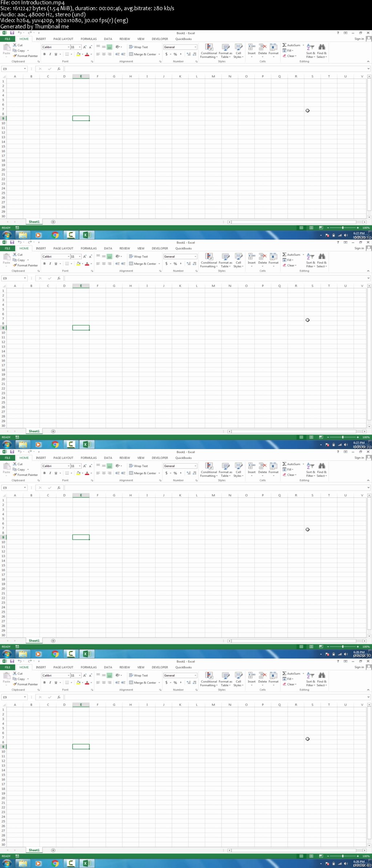This screenshot has height=868, width=372.
Task: Switch to the INSERT tab, 00:00:20 frame
Action: 41,248
